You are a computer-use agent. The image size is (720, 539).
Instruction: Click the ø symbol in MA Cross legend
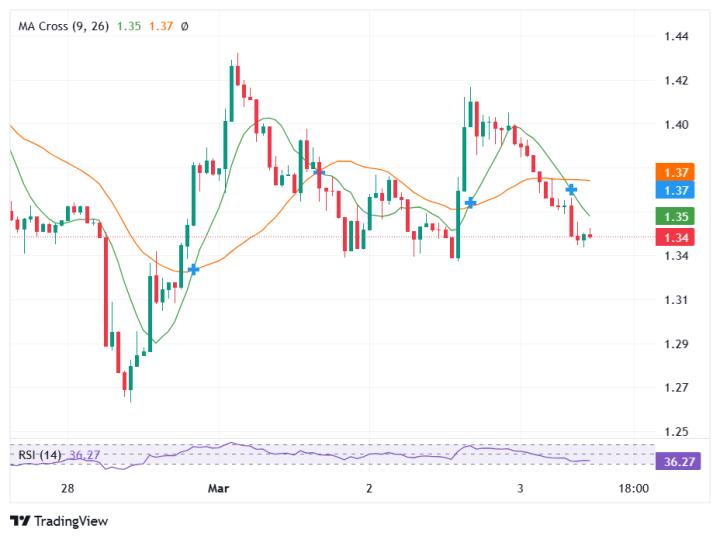[184, 26]
